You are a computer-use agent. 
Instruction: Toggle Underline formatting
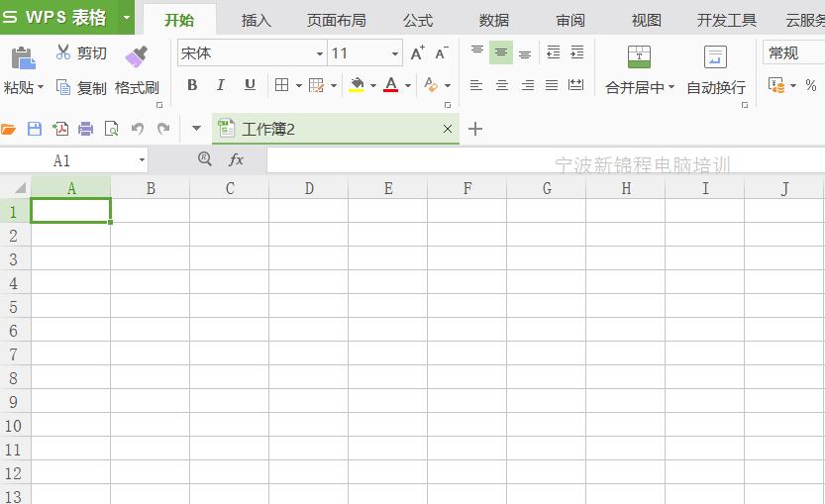click(x=250, y=85)
